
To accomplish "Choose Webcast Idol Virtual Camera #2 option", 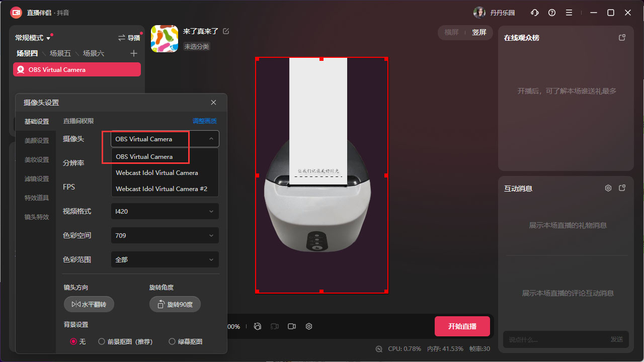I will pyautogui.click(x=162, y=189).
